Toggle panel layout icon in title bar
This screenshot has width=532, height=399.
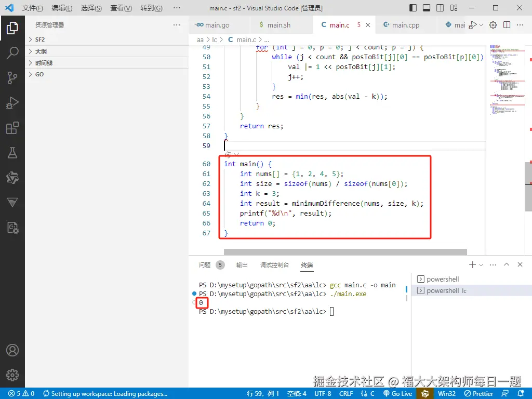[427, 8]
